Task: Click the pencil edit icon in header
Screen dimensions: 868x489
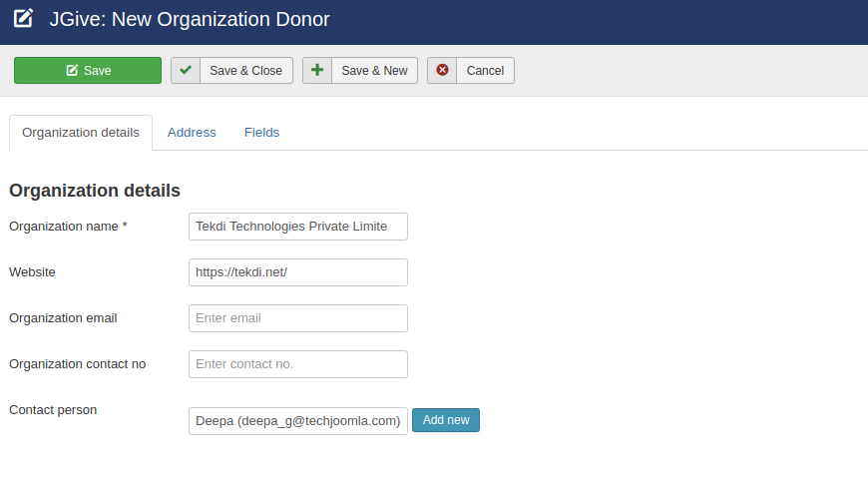Action: (x=23, y=18)
